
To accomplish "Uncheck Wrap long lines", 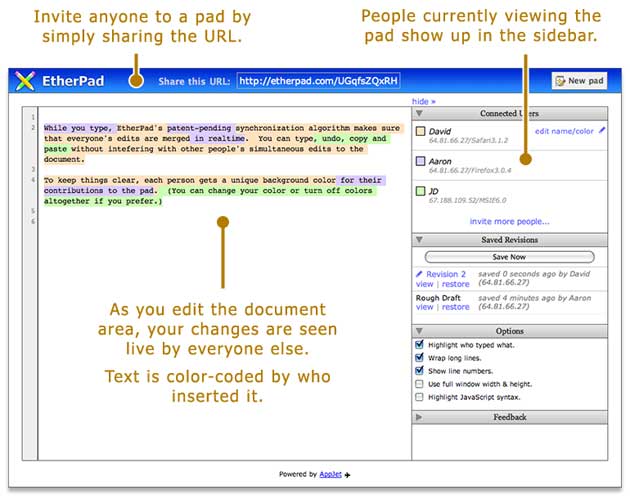I will (419, 357).
